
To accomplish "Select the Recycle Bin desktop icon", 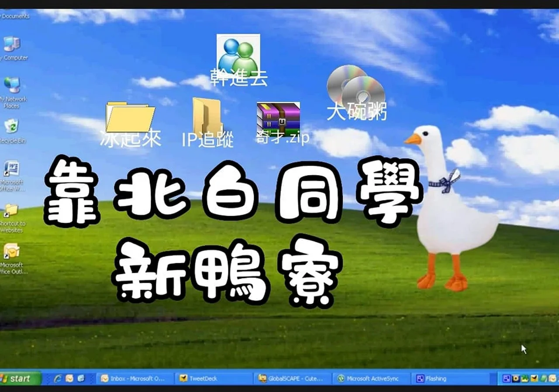I will (11, 126).
